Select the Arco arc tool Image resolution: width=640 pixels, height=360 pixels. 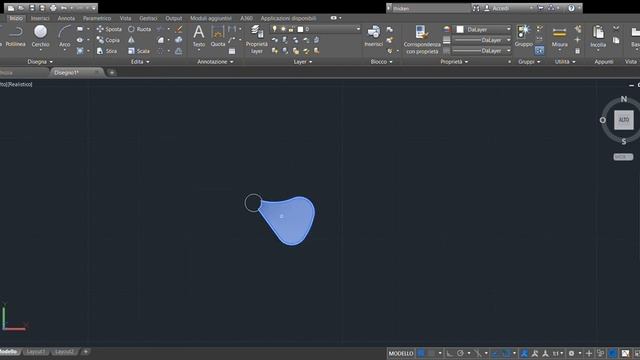point(64,36)
